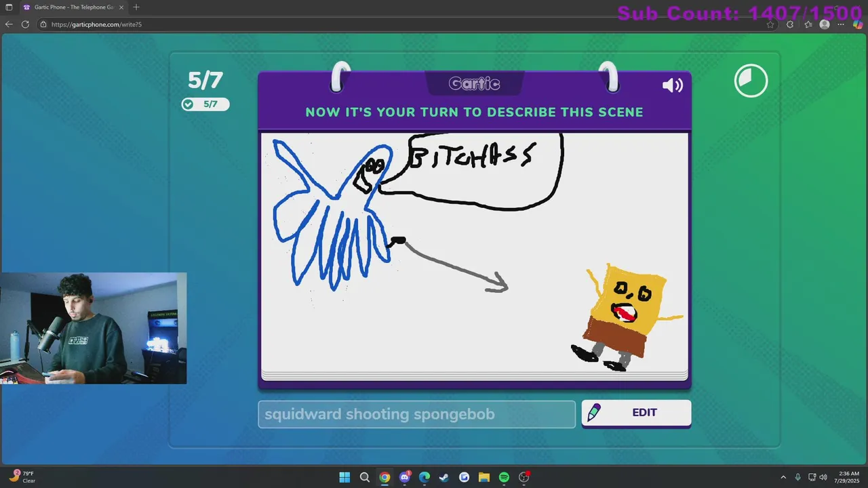
Task: Open browser settings three-dot menu
Action: point(842,24)
